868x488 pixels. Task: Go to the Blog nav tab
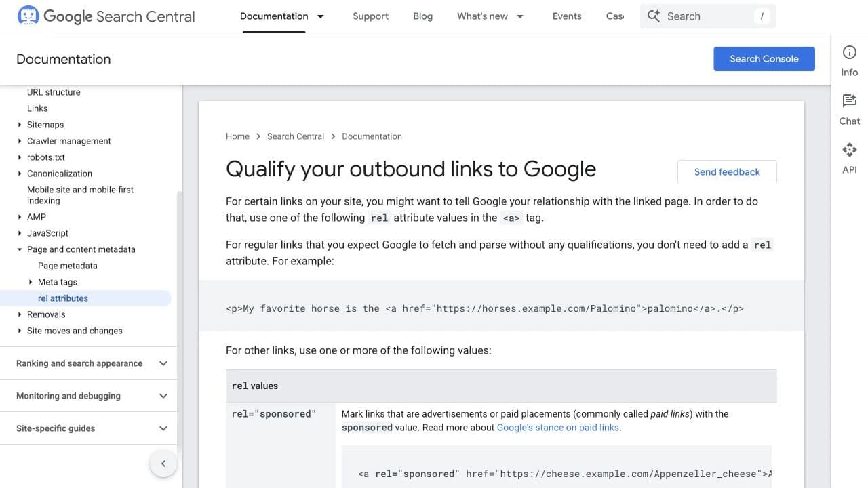[422, 16]
